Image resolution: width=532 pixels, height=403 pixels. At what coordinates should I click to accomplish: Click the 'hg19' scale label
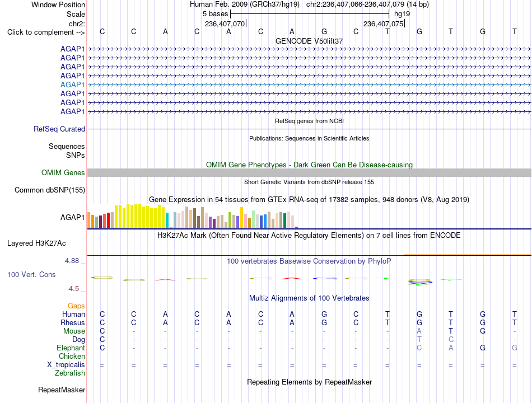click(402, 14)
